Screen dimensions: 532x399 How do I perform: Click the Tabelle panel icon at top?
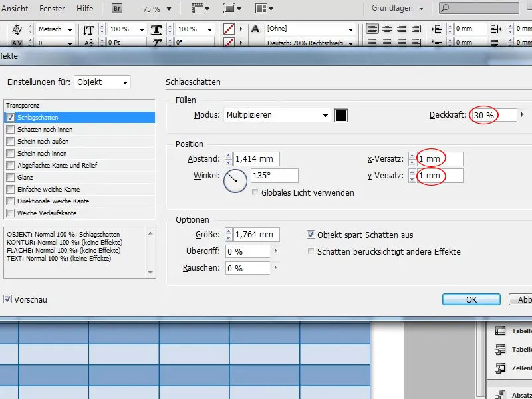click(500, 331)
